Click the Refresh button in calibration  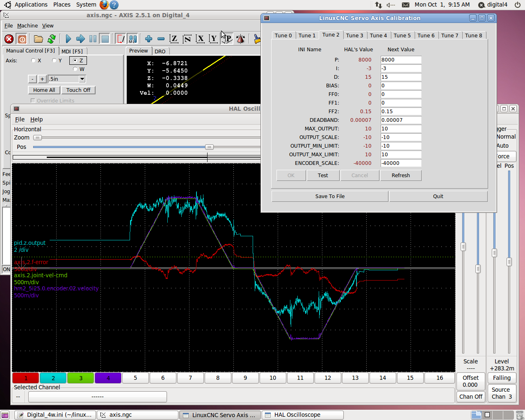click(401, 175)
